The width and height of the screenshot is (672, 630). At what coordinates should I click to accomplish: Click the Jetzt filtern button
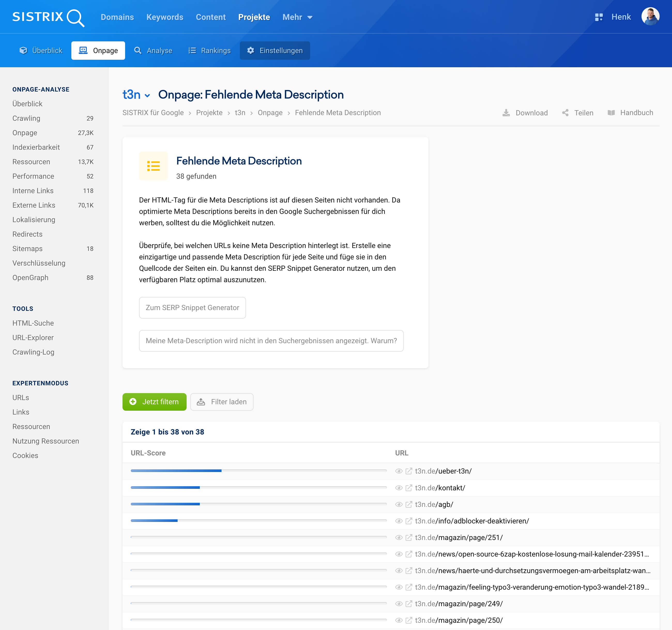(x=154, y=402)
